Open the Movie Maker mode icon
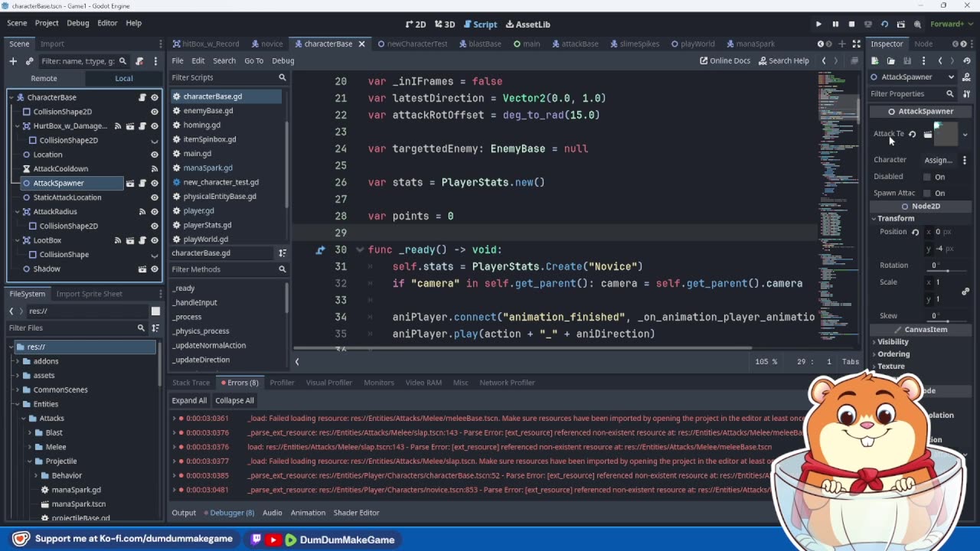Image resolution: width=980 pixels, height=551 pixels. tap(917, 24)
